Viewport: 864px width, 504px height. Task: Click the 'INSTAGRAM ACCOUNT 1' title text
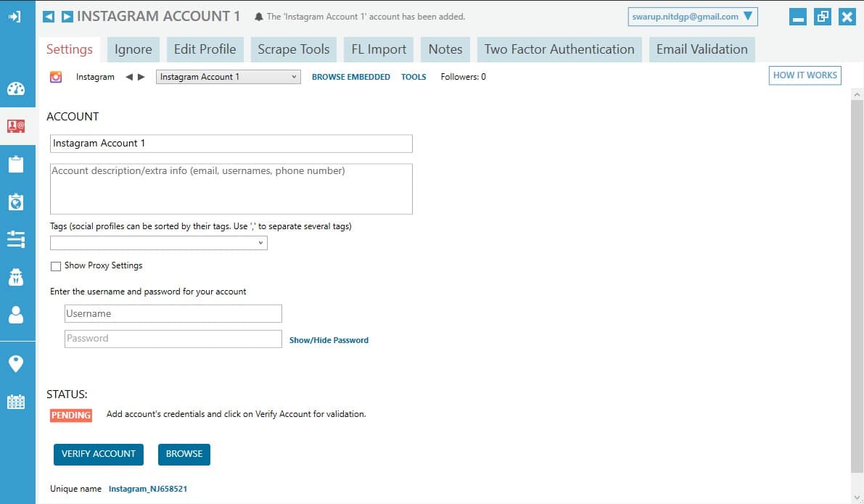(159, 17)
